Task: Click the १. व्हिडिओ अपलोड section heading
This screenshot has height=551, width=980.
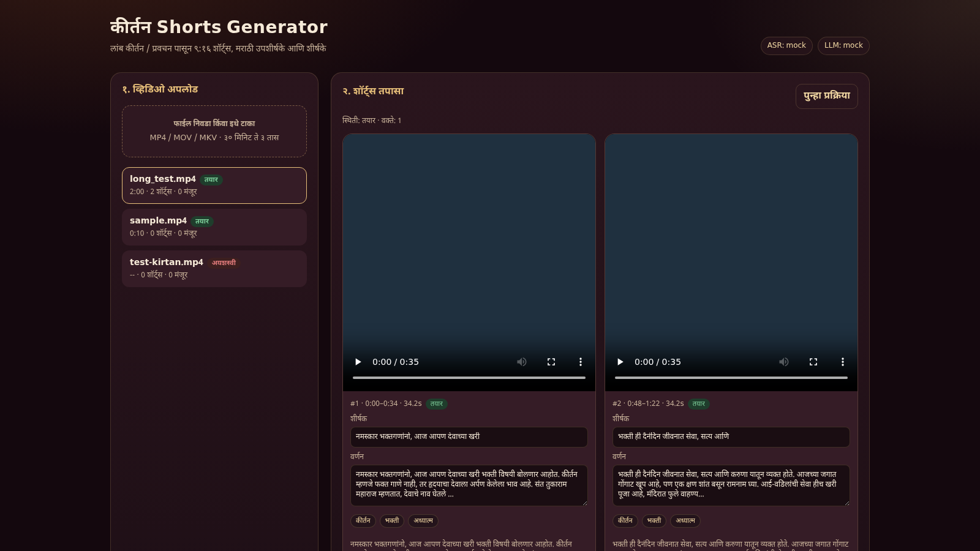Action: pos(160,89)
